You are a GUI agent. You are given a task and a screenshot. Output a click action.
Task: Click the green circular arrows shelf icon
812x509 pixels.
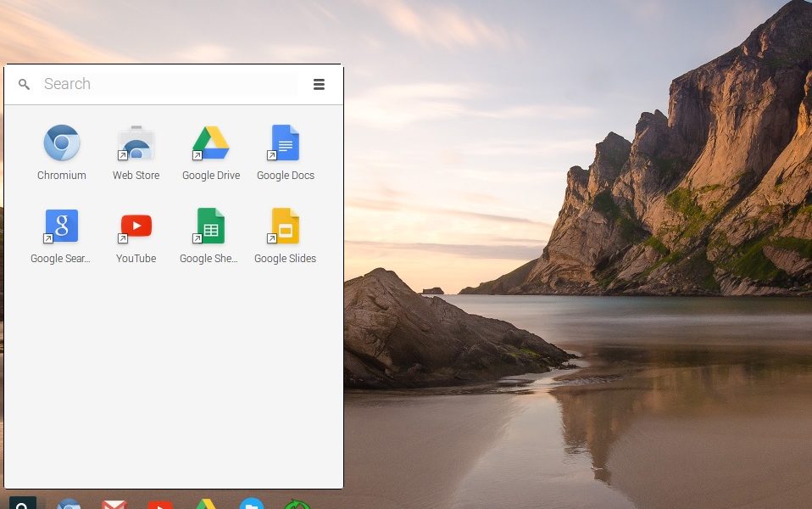(297, 505)
